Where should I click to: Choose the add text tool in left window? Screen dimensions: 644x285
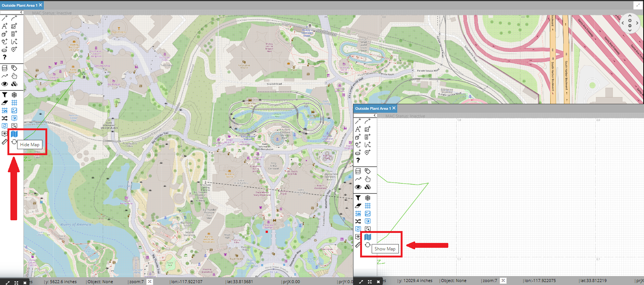tap(4, 26)
